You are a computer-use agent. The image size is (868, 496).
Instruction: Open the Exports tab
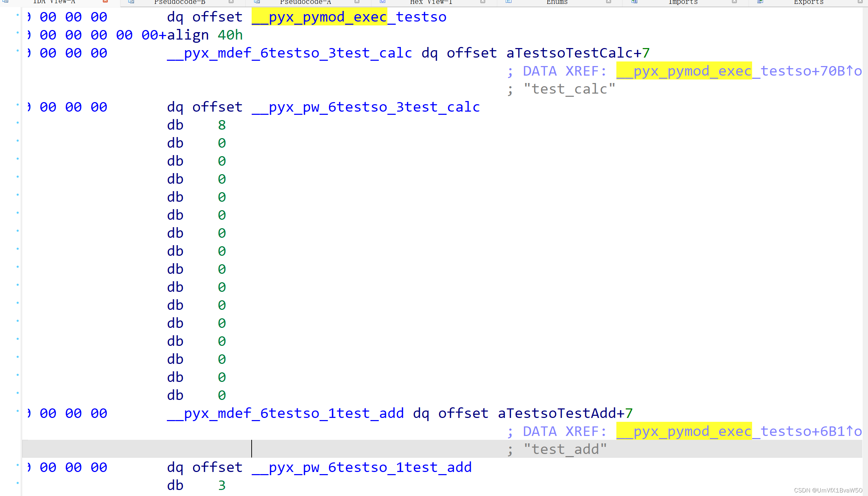pyautogui.click(x=809, y=2)
